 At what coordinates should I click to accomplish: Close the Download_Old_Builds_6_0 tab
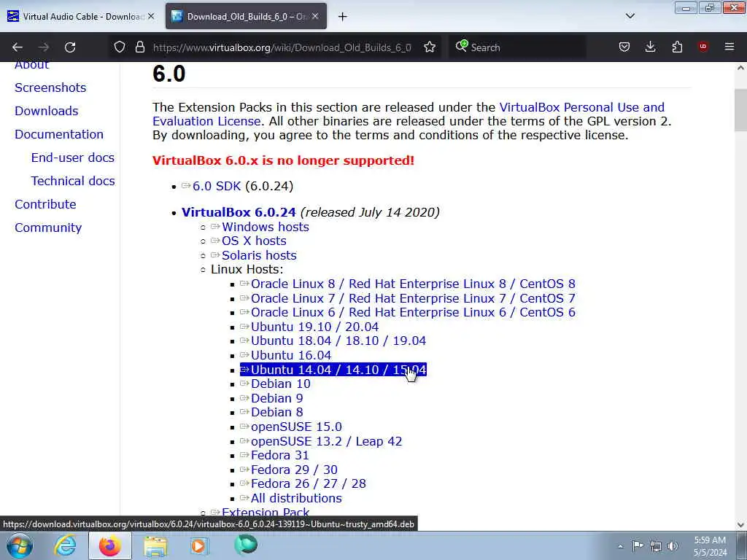coord(315,16)
